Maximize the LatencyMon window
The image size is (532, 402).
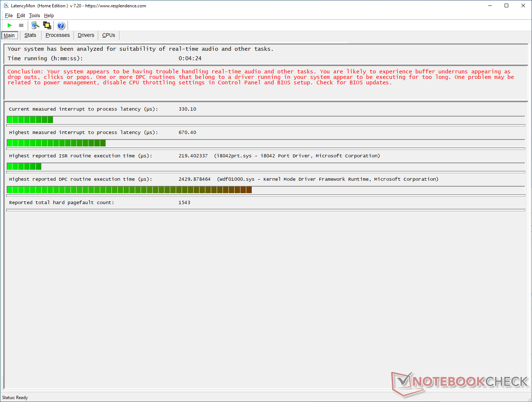[x=506, y=5]
